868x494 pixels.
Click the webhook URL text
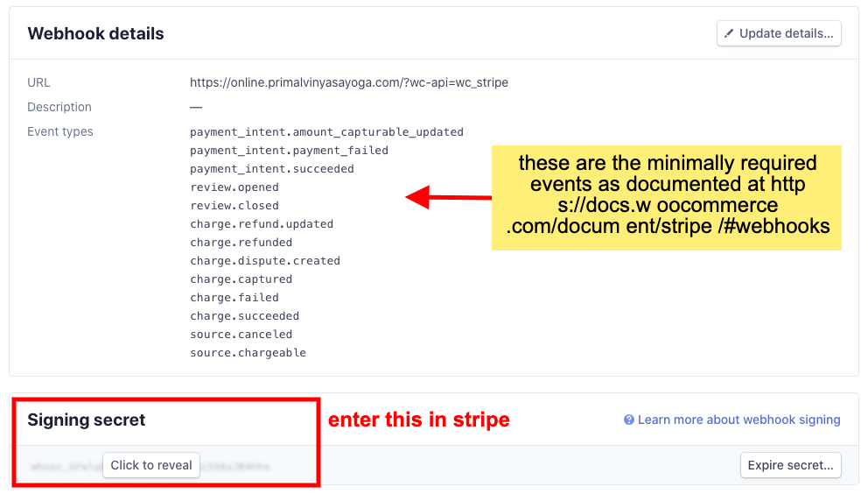tap(349, 82)
